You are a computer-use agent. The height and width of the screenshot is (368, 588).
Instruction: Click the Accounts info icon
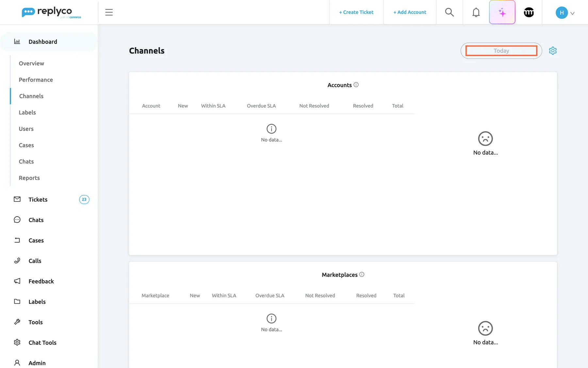tap(356, 85)
